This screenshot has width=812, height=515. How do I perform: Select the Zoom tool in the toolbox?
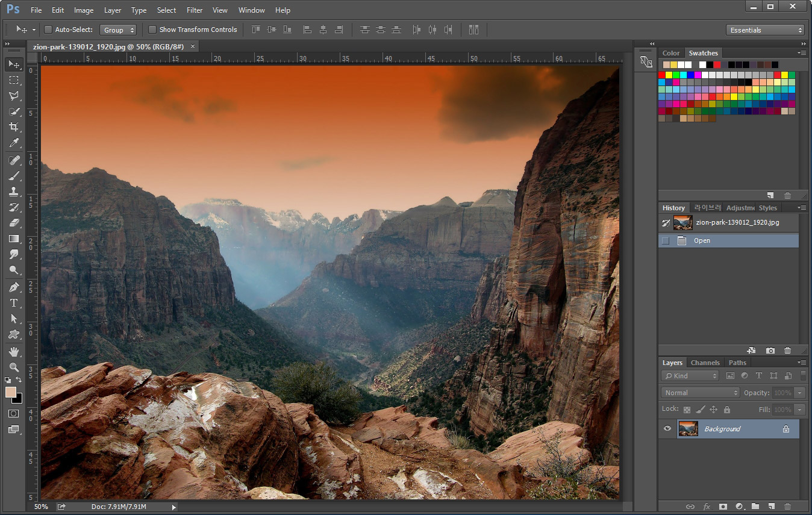pos(14,367)
